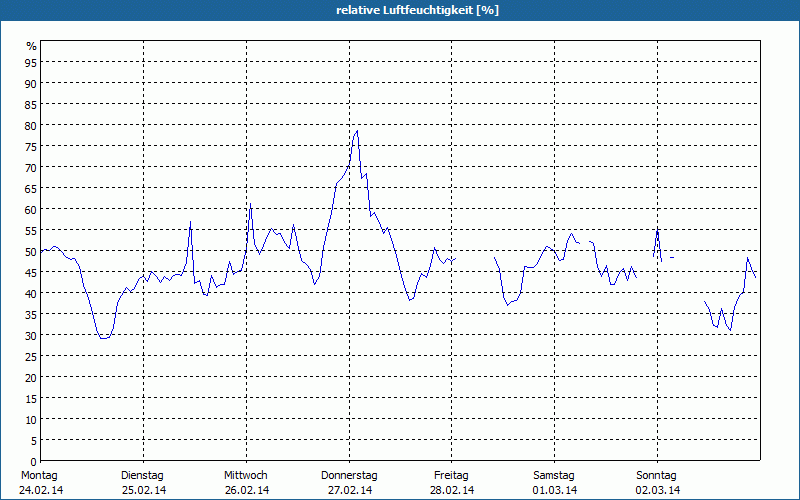Click the 'Sonntag' day label
This screenshot has width=800, height=500.
(656, 475)
